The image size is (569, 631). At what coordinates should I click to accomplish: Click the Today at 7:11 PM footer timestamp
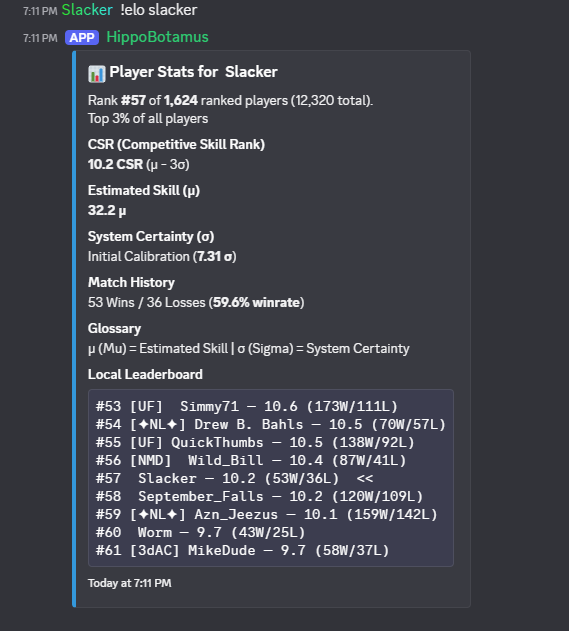pyautogui.click(x=130, y=583)
